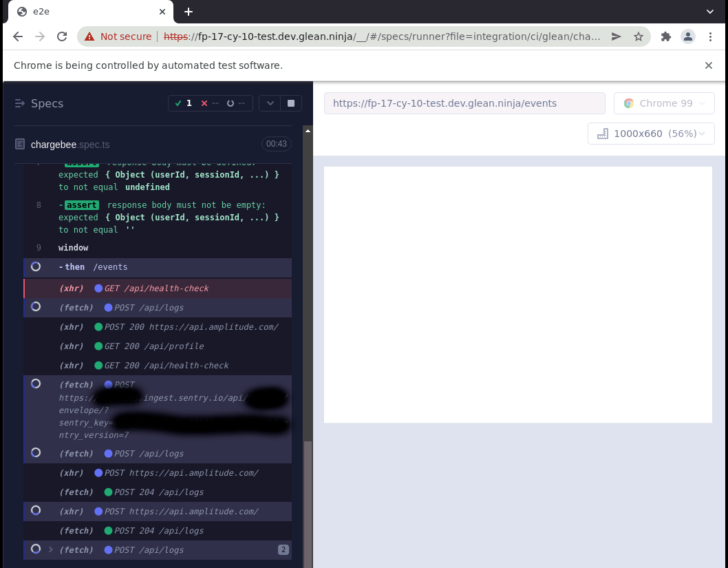Click the chargebee spec file icon
This screenshot has height=568, width=728.
click(19, 144)
